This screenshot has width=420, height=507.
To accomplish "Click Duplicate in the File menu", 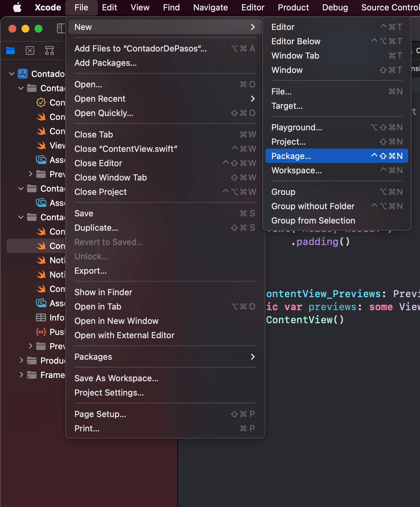I will point(165,228).
